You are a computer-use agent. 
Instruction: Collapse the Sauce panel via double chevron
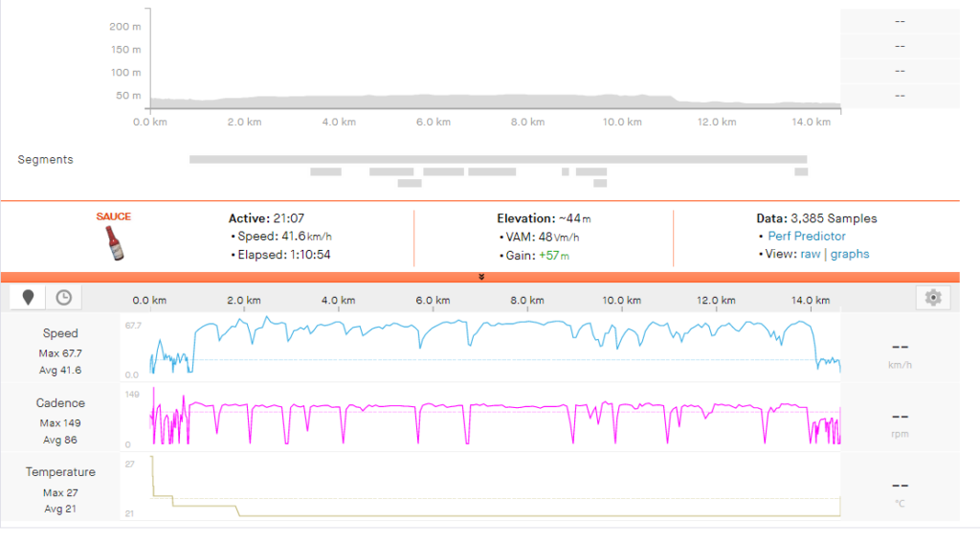pyautogui.click(x=481, y=277)
